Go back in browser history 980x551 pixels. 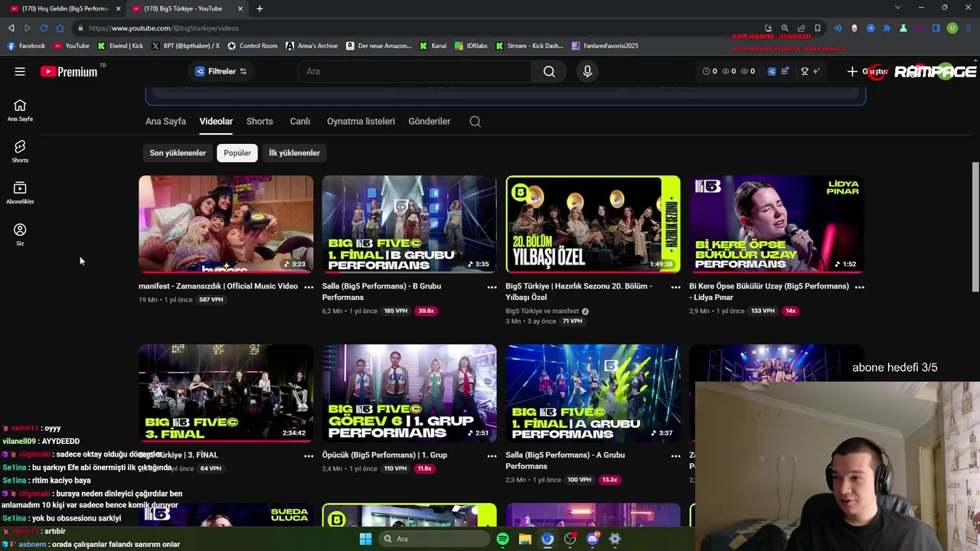tap(11, 28)
